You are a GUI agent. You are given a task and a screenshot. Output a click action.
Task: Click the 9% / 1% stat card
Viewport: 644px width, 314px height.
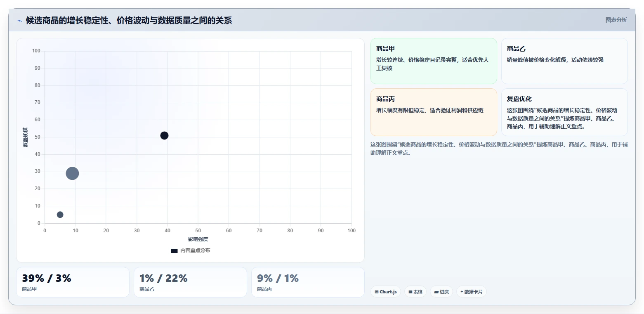pos(308,282)
